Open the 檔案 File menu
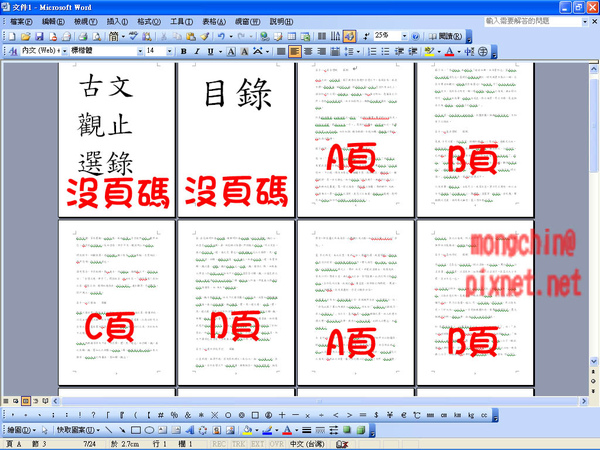The width and height of the screenshot is (600, 450). (x=21, y=22)
